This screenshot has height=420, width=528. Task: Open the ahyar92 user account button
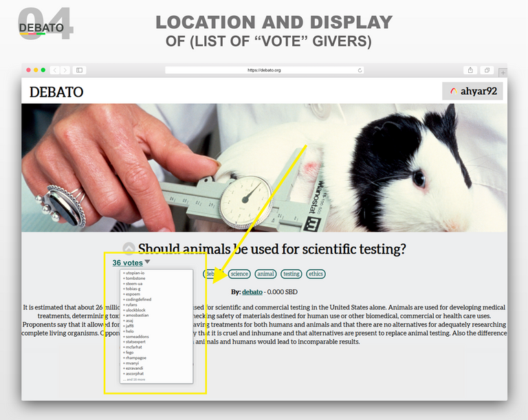point(472,91)
